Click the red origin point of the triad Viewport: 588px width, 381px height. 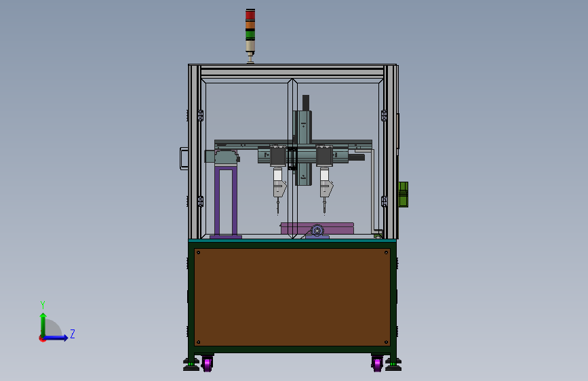[41, 338]
